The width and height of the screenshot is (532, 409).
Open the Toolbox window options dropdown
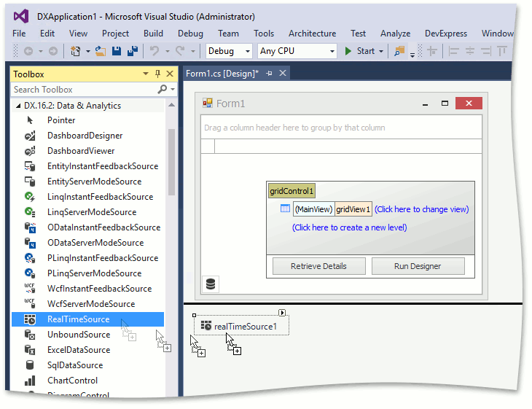(146, 74)
